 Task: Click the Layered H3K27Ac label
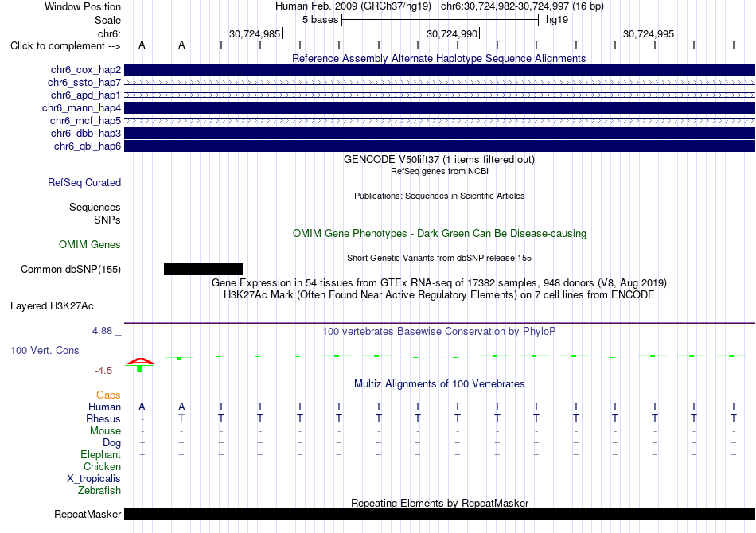(52, 306)
